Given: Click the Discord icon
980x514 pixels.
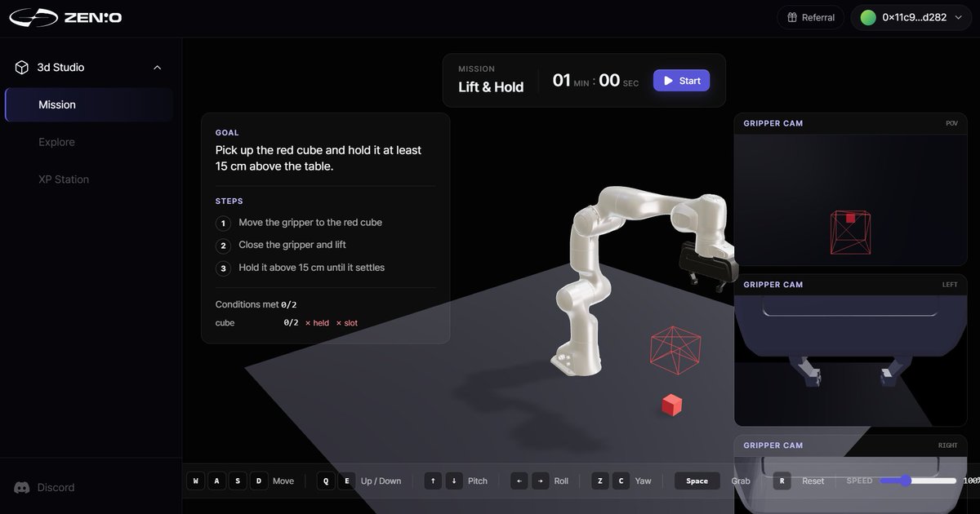Looking at the screenshot, I should pyautogui.click(x=22, y=488).
